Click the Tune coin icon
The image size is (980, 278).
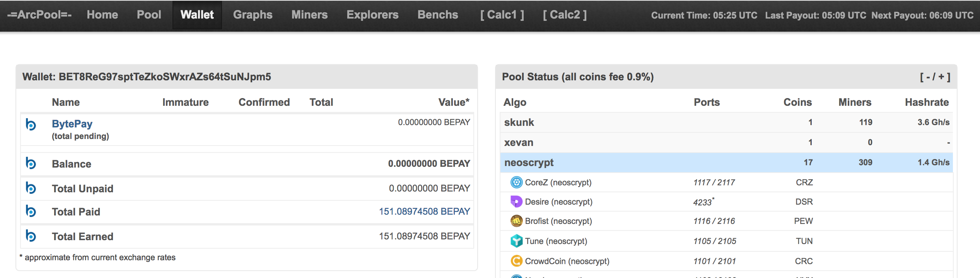[x=516, y=241]
